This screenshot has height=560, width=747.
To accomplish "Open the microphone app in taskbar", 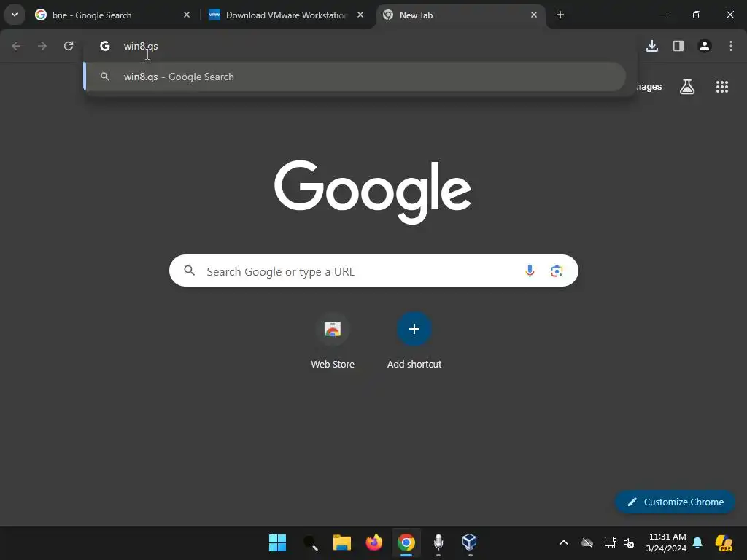I will [438, 542].
